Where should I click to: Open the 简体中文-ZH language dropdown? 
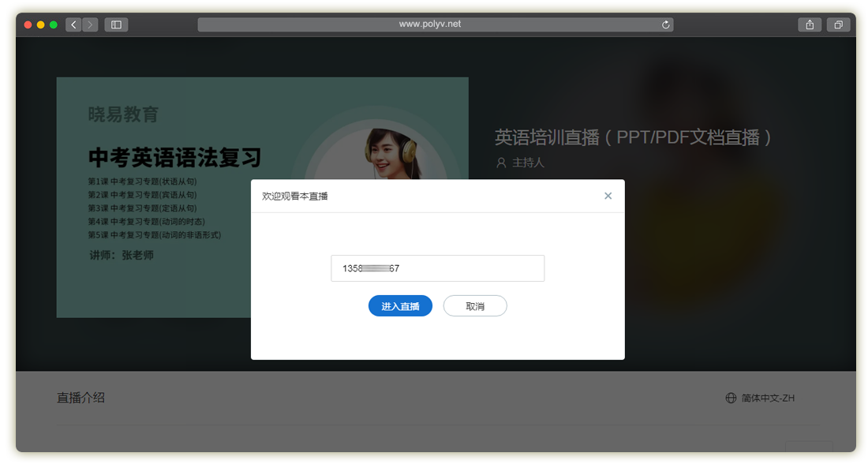click(767, 399)
